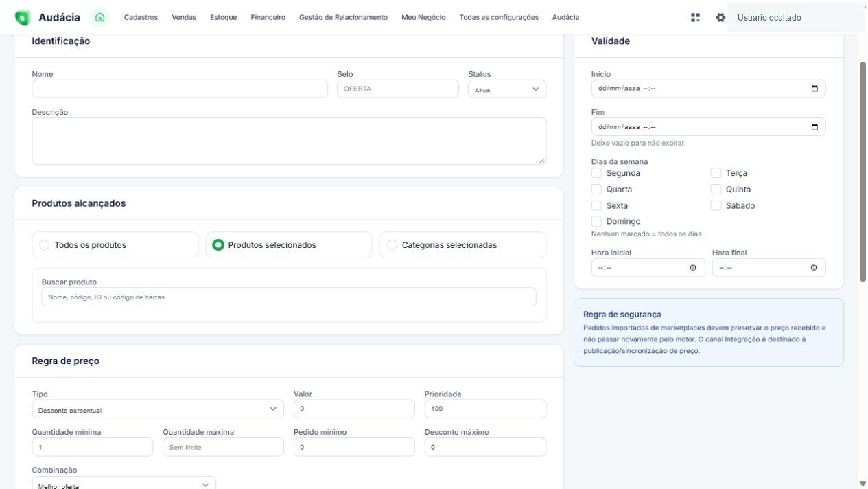Open the settings gear icon

point(720,17)
